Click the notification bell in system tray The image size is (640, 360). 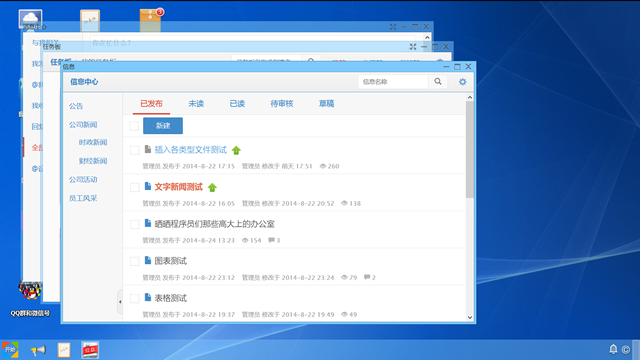613,349
